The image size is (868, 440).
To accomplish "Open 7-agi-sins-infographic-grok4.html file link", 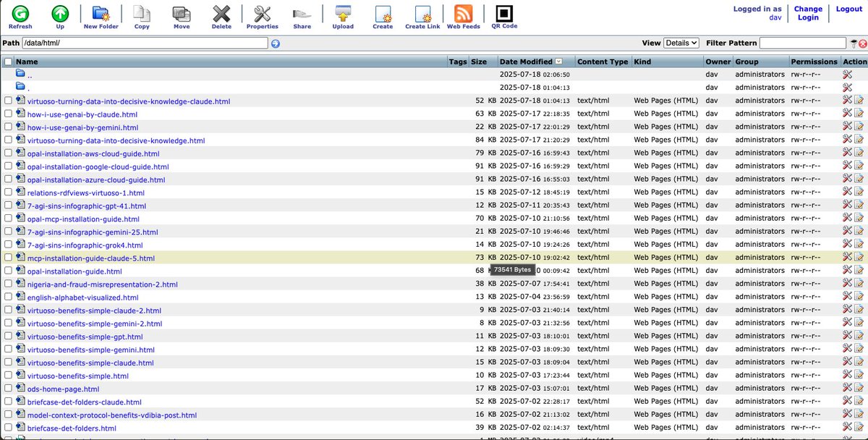I will (x=85, y=245).
